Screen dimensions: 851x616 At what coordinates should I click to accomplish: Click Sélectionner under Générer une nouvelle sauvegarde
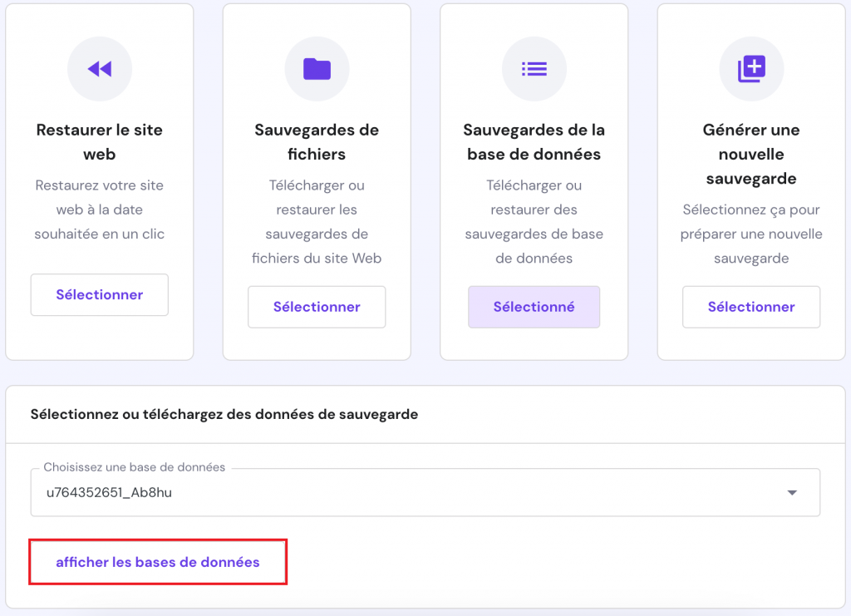751,307
